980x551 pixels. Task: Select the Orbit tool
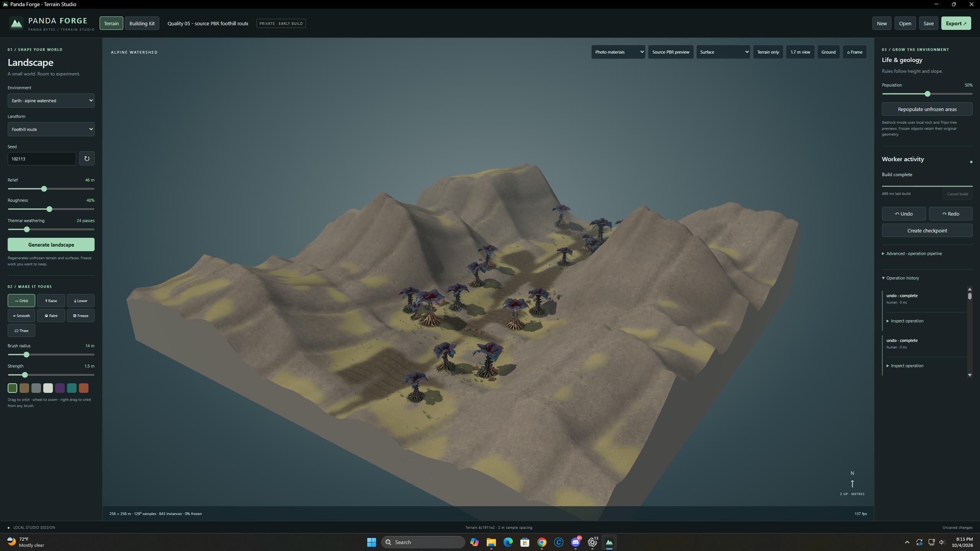(21, 301)
